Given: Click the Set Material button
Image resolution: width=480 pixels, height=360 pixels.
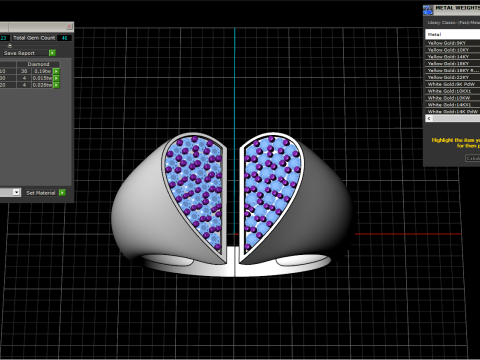Looking at the screenshot, I should coord(41,193).
